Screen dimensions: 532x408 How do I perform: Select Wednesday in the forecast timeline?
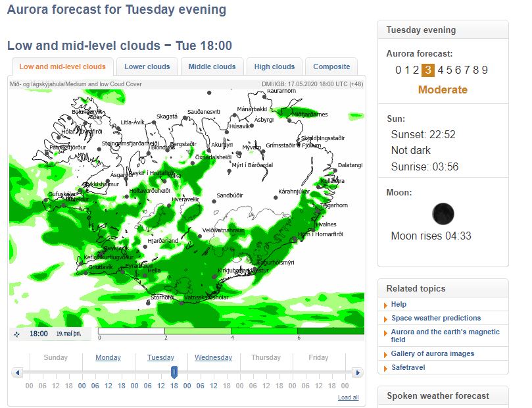213,358
